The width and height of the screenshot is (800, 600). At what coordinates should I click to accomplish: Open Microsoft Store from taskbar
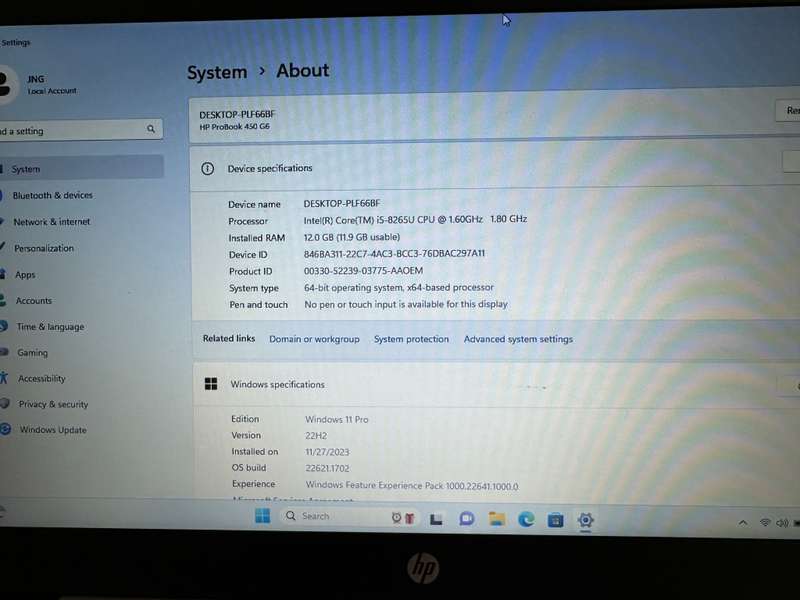pyautogui.click(x=555, y=520)
